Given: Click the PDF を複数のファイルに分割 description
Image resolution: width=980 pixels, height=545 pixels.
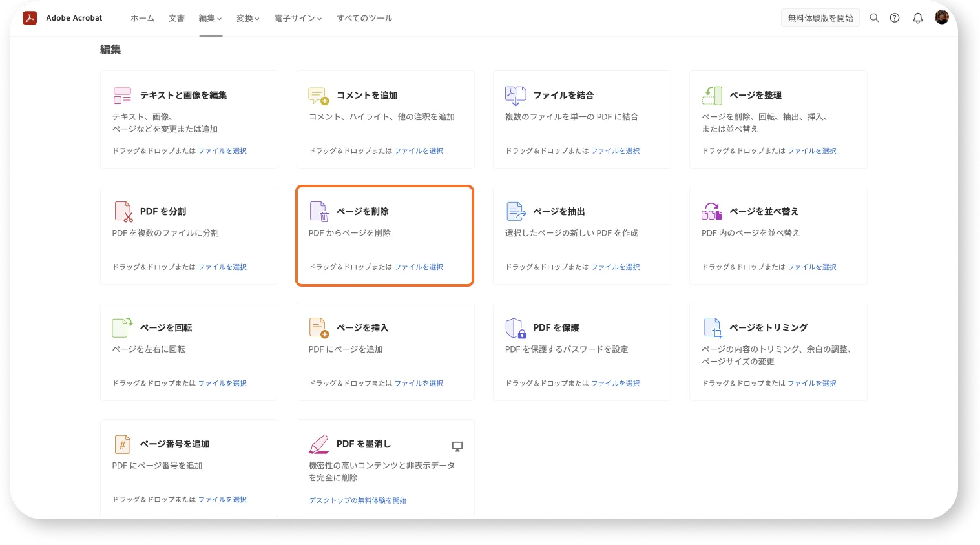Looking at the screenshot, I should click(165, 233).
